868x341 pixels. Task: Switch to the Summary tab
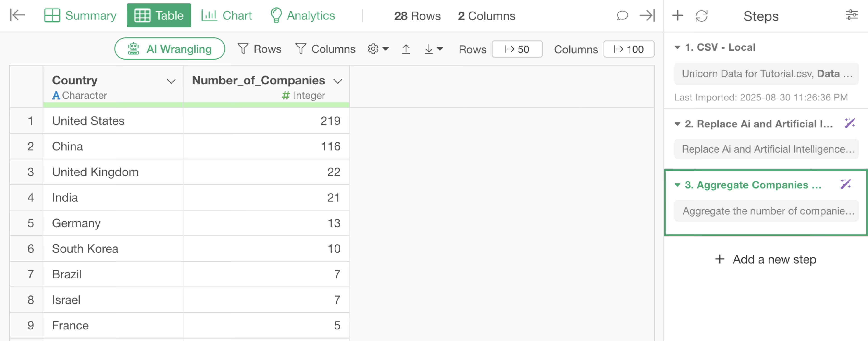[80, 16]
